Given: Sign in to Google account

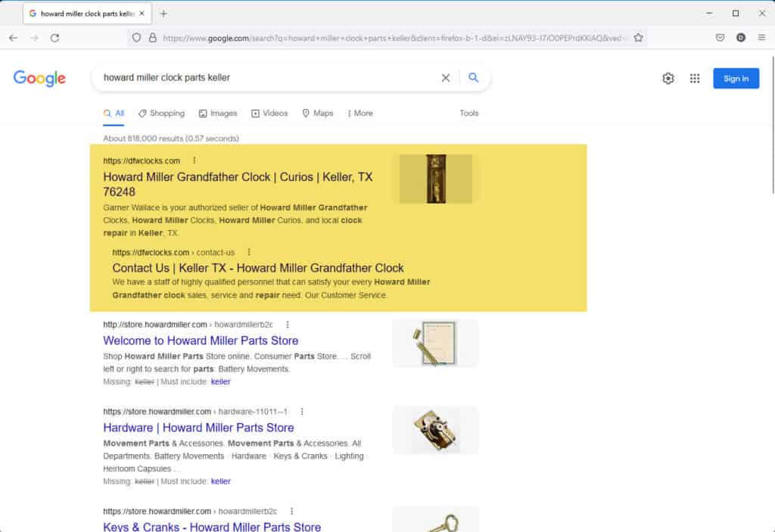Looking at the screenshot, I should (736, 79).
